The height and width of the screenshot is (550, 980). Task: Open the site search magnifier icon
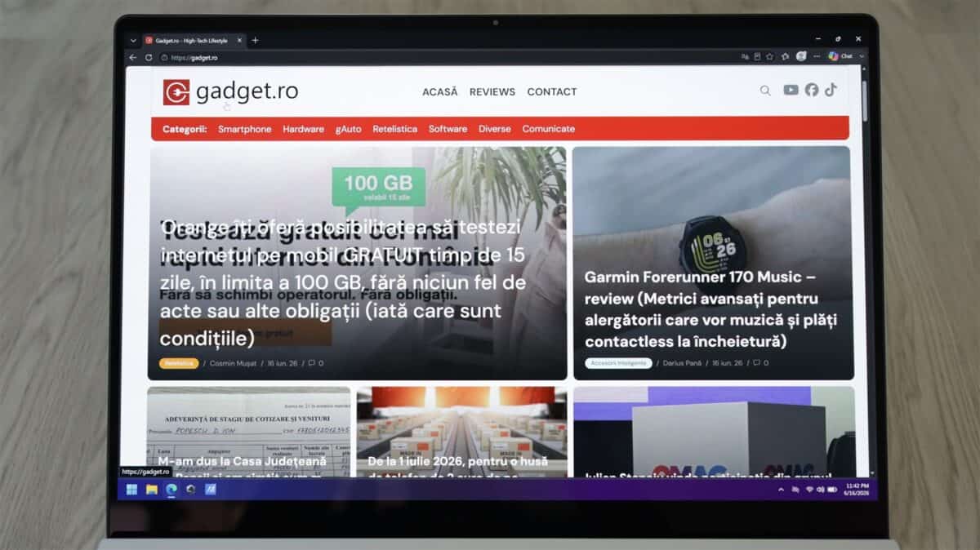(765, 91)
